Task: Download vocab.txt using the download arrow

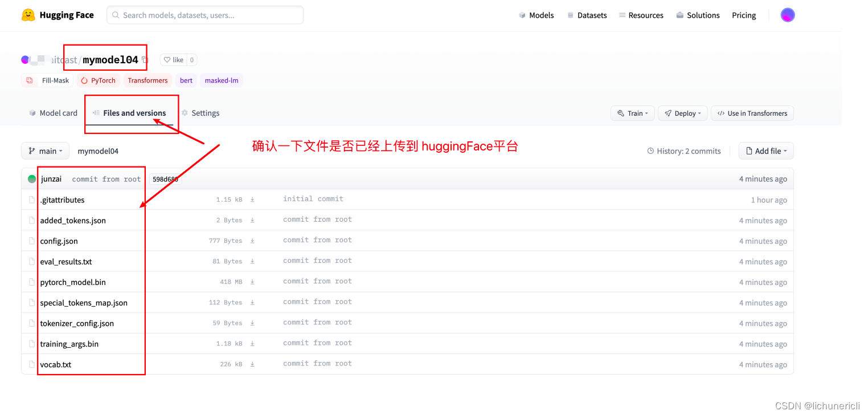Action: 252,364
